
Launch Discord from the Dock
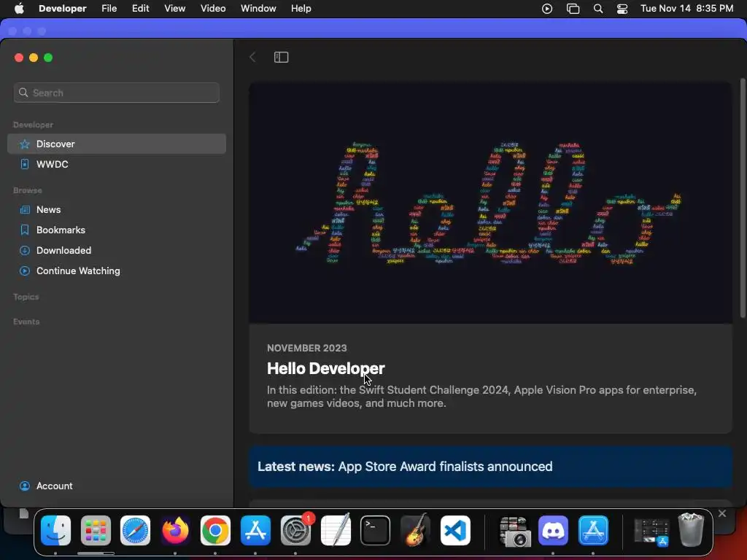[553, 531]
